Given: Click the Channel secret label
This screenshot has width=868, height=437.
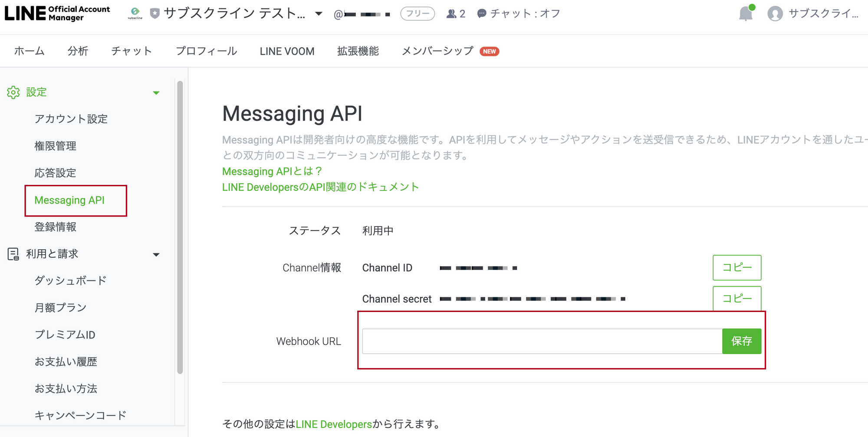Looking at the screenshot, I should click(x=397, y=299).
